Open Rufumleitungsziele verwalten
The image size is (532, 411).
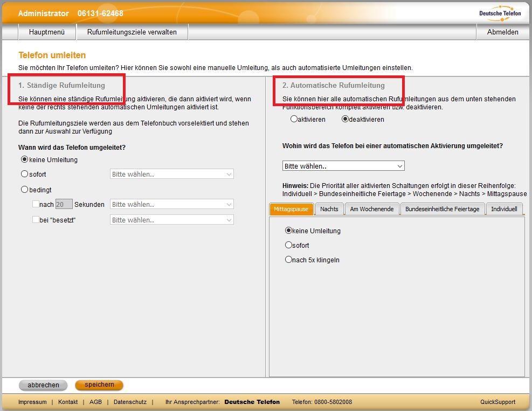(x=132, y=32)
